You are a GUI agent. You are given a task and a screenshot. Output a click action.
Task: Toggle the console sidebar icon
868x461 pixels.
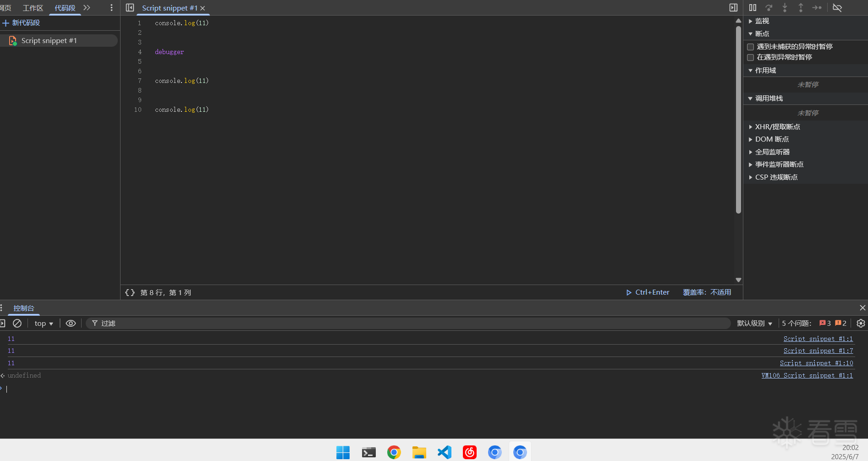2,324
